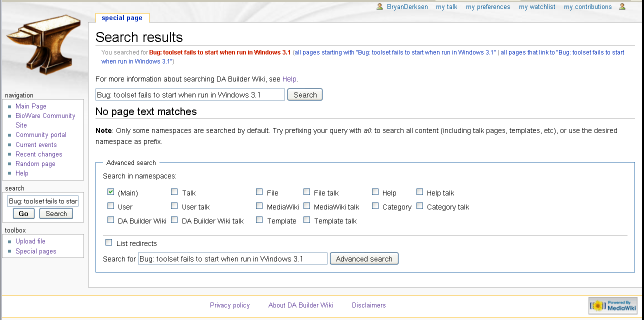This screenshot has width=644, height=320.
Task: Open my watchlist
Action: tap(537, 7)
